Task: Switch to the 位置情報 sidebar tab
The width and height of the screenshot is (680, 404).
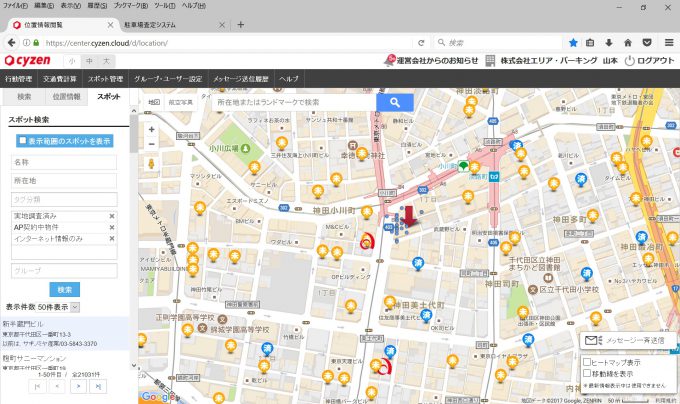Action: coord(66,97)
